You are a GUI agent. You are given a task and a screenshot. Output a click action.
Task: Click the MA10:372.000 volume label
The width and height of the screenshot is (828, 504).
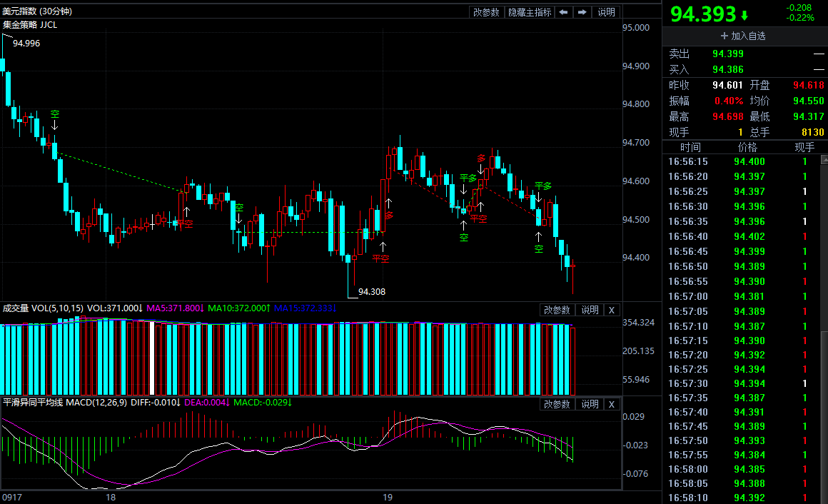238,308
